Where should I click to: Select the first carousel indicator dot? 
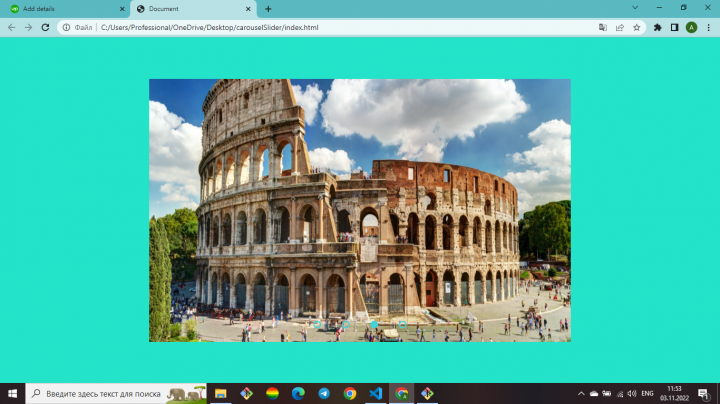(317, 325)
